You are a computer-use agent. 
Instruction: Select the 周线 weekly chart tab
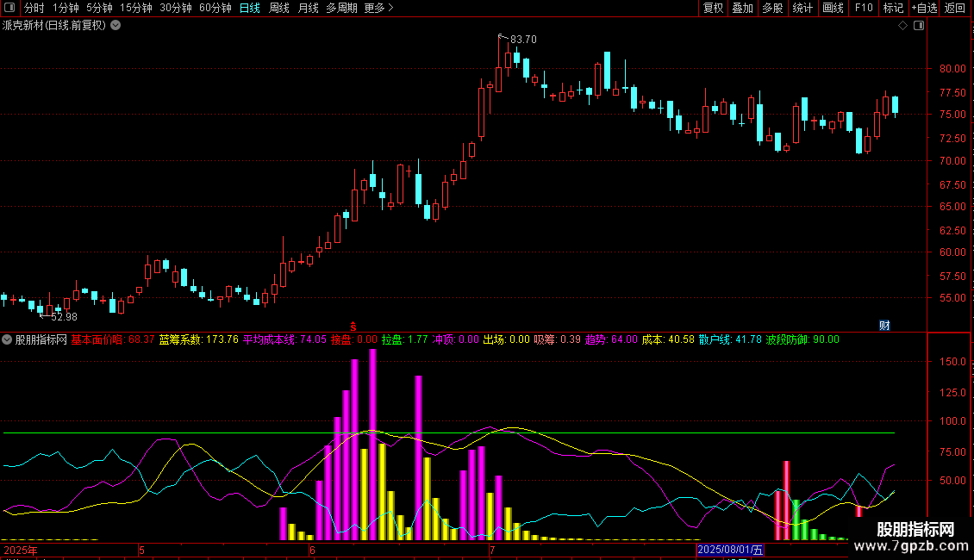pyautogui.click(x=279, y=8)
